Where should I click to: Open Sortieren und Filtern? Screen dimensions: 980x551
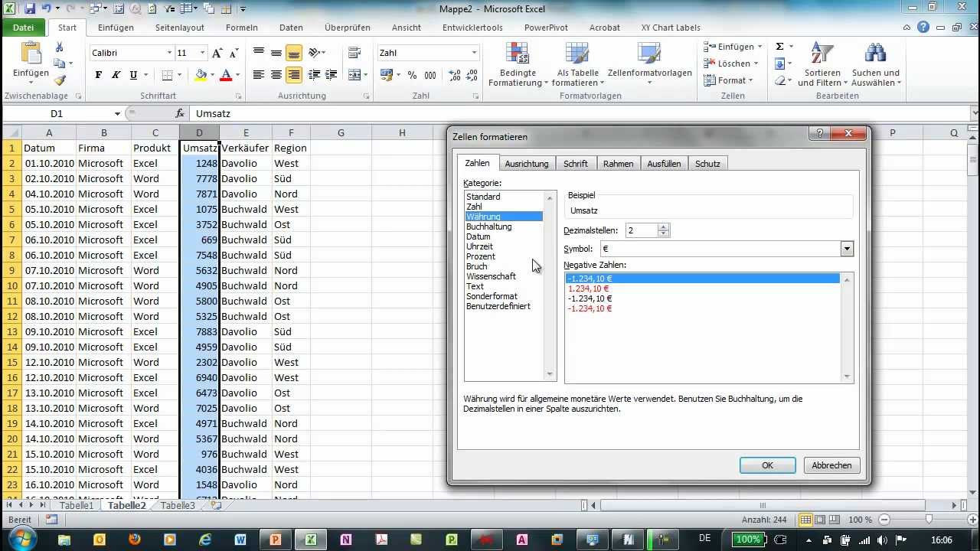[x=822, y=65]
